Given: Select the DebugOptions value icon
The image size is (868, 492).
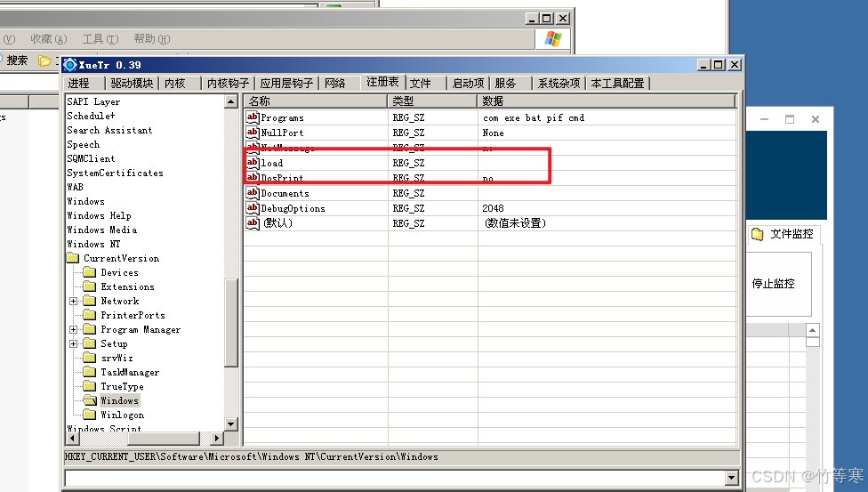Looking at the screenshot, I should pyautogui.click(x=253, y=208).
